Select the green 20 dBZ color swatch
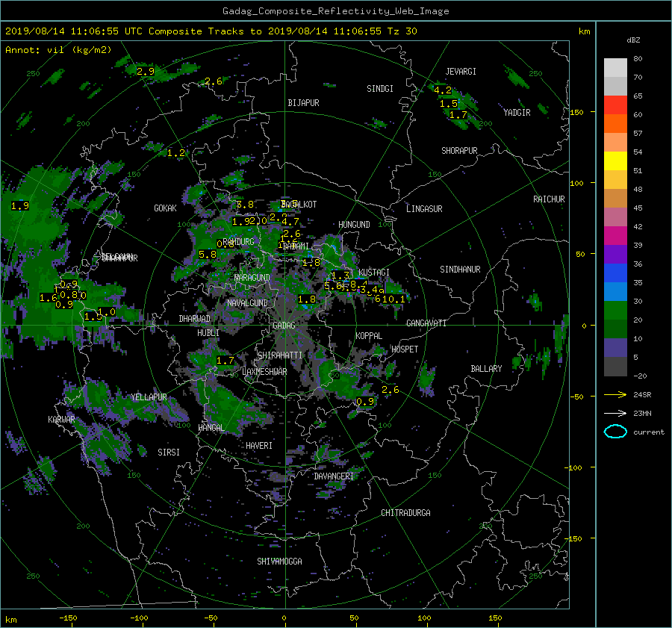Viewport: 672px width, 628px height. (x=615, y=311)
